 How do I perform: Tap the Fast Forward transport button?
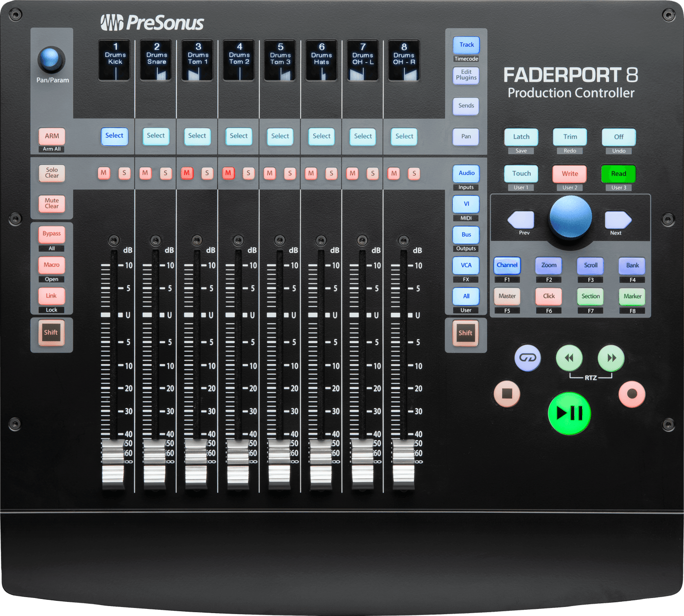pos(611,358)
